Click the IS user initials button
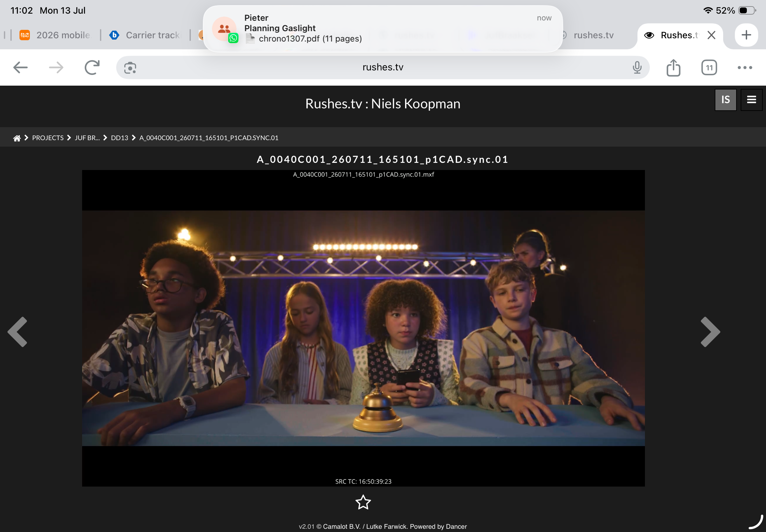The image size is (766, 532). click(x=726, y=100)
